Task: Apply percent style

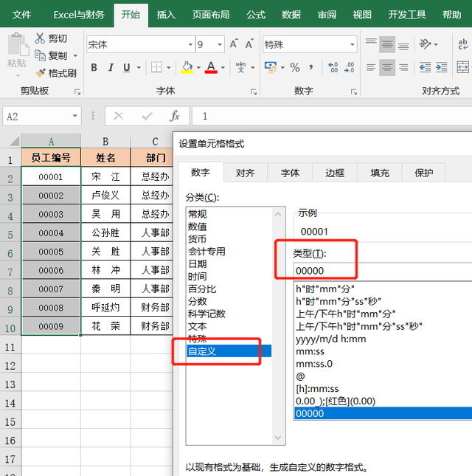Action: [295, 67]
